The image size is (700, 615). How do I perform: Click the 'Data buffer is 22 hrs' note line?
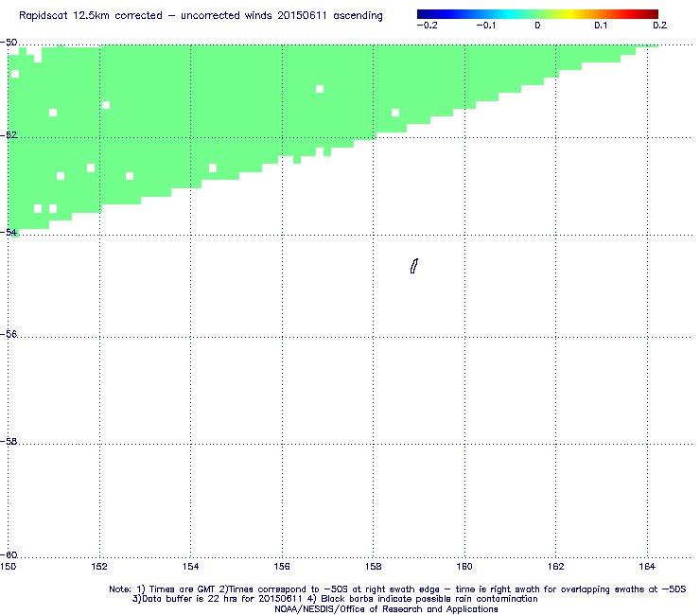point(335,599)
